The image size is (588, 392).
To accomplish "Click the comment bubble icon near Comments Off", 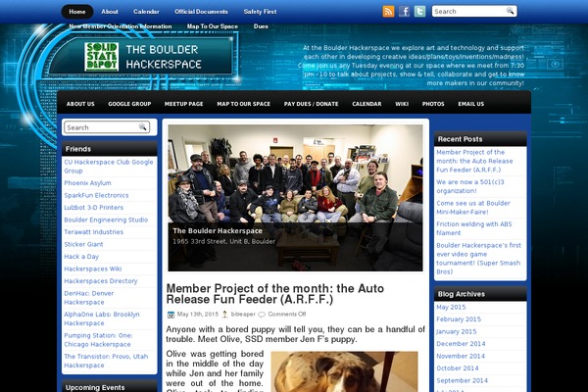I will [262, 315].
